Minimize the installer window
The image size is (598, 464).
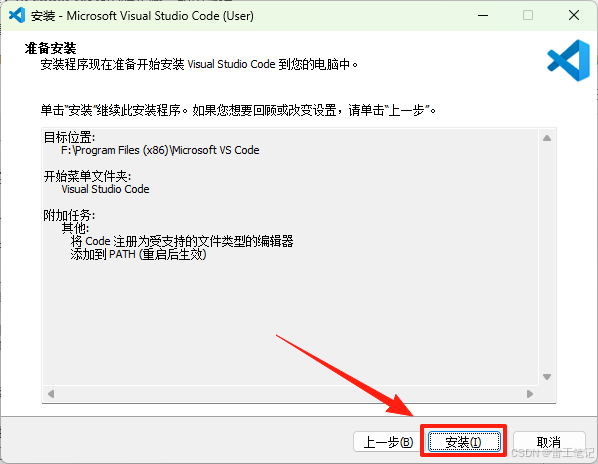(483, 16)
